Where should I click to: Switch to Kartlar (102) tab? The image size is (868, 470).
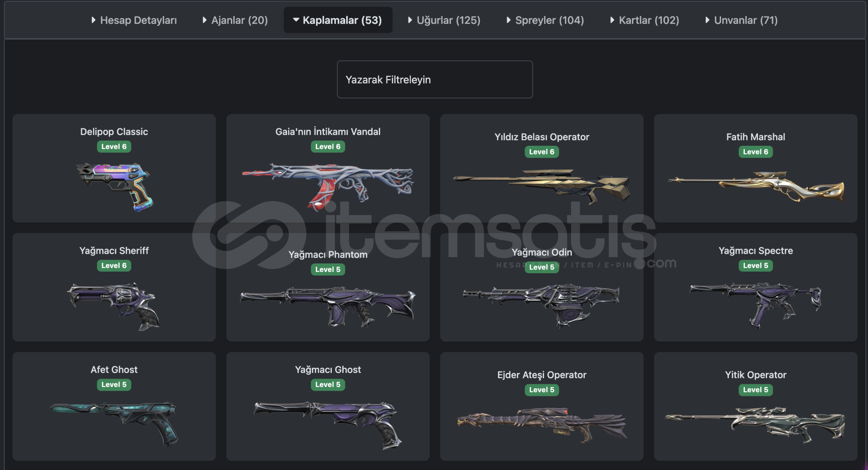click(644, 20)
